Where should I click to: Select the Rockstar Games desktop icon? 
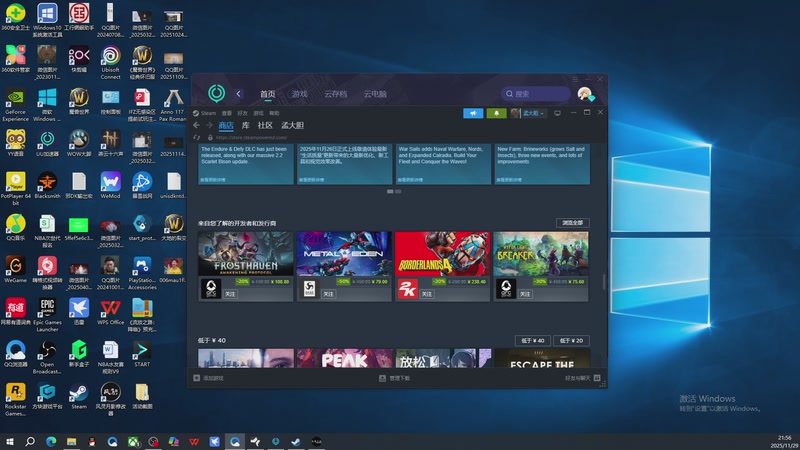click(x=15, y=399)
